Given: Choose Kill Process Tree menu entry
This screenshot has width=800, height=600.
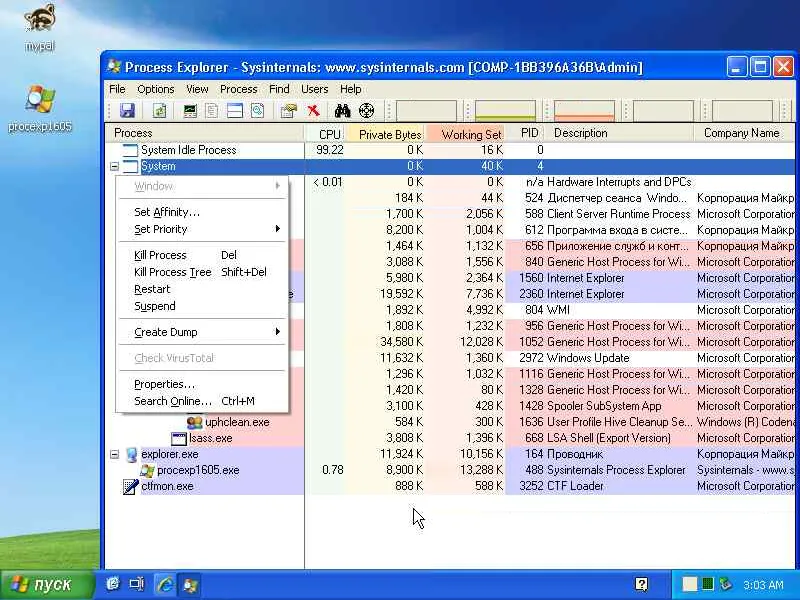Looking at the screenshot, I should (202, 272).
